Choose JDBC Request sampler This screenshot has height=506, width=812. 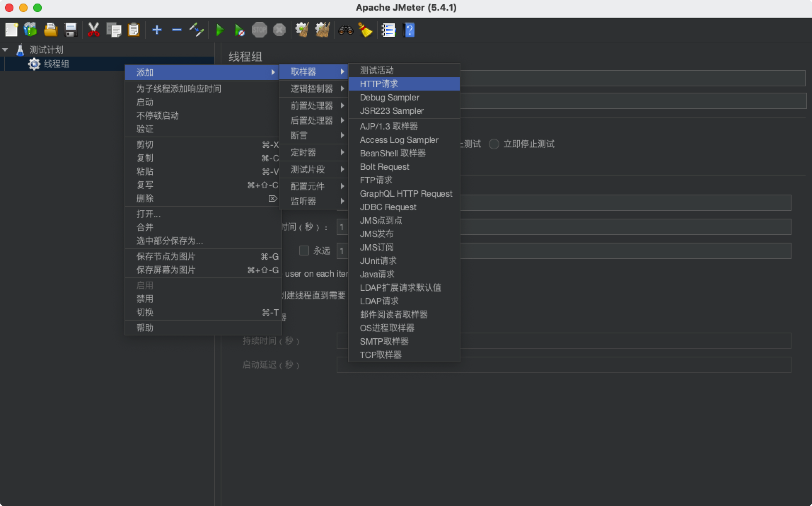point(404,207)
